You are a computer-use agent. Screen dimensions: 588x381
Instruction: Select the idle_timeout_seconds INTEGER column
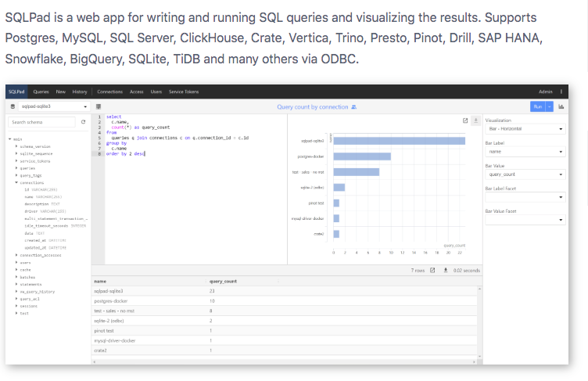(x=55, y=226)
